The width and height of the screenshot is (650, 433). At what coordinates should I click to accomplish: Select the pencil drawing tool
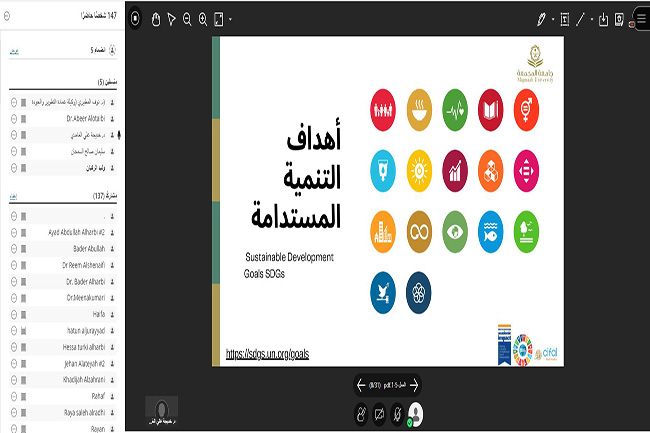click(x=541, y=19)
